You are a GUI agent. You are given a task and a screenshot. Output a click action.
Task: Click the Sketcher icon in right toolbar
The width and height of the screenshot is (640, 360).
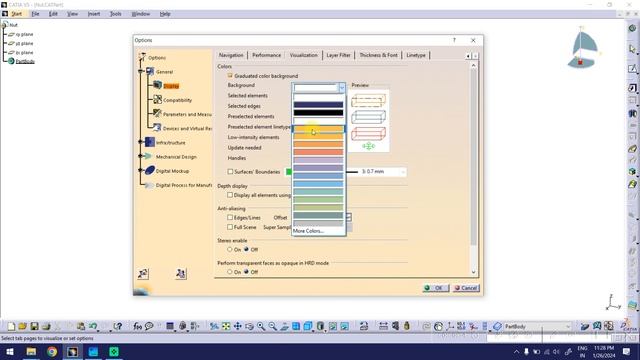(x=632, y=69)
